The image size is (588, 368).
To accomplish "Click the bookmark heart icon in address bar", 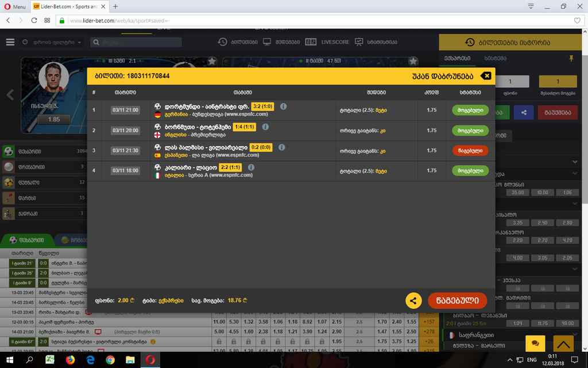I will pyautogui.click(x=577, y=20).
